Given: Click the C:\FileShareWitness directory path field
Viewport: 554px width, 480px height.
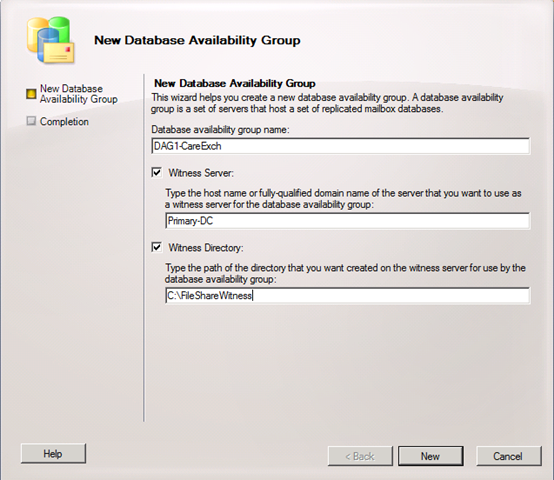Looking at the screenshot, I should pos(348,295).
